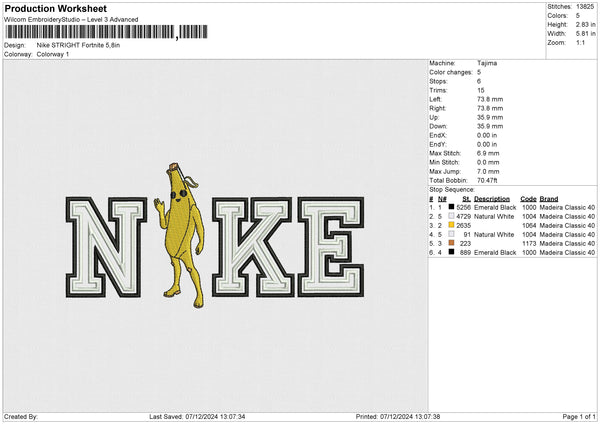This screenshot has height=424, width=600.
Task: Select thread code 1064 in row 3
Action: click(x=529, y=225)
